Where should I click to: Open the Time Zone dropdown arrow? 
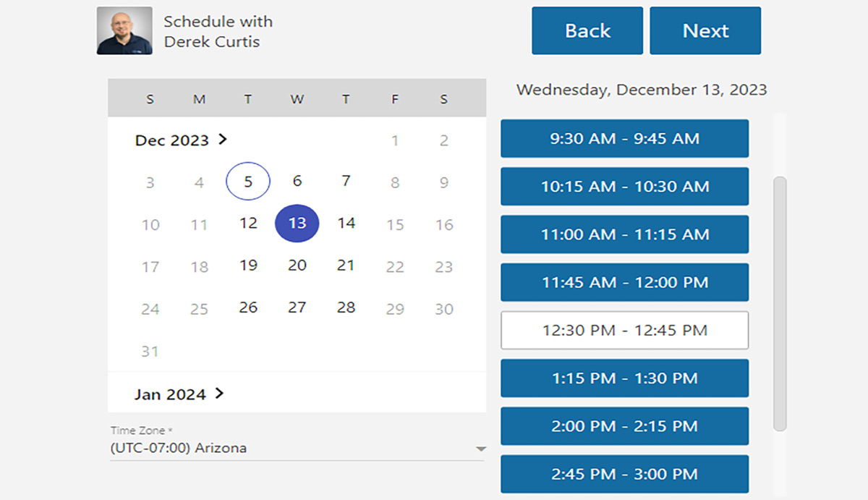coord(480,449)
